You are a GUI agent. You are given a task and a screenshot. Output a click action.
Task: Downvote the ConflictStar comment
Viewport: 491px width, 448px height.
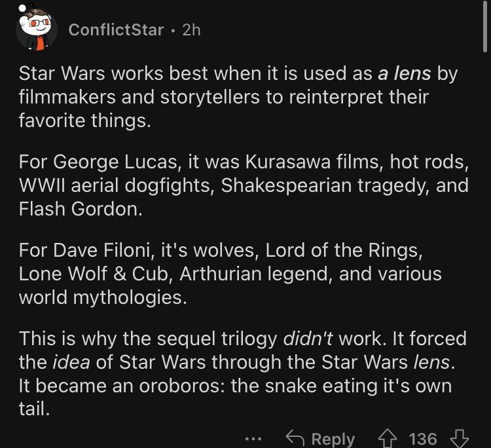click(460, 439)
